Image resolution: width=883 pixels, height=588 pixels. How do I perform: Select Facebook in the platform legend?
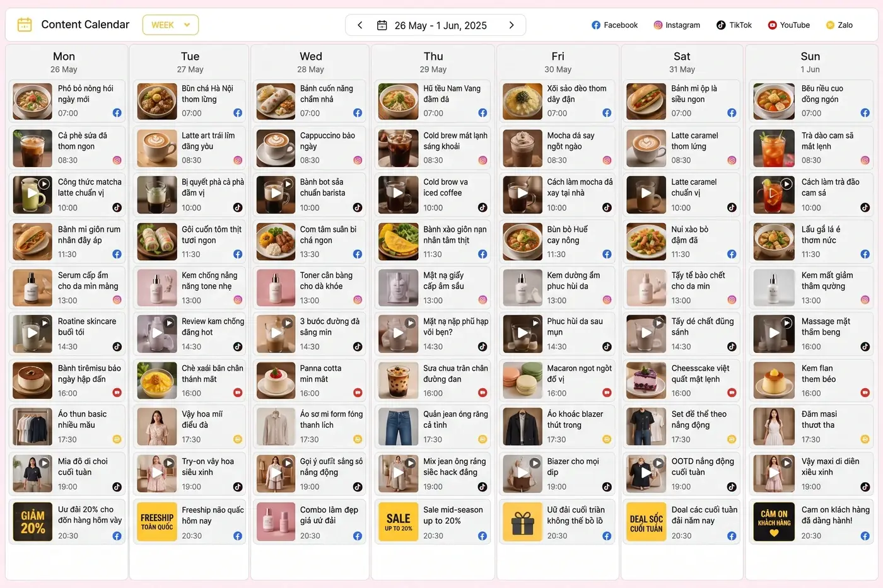point(614,25)
